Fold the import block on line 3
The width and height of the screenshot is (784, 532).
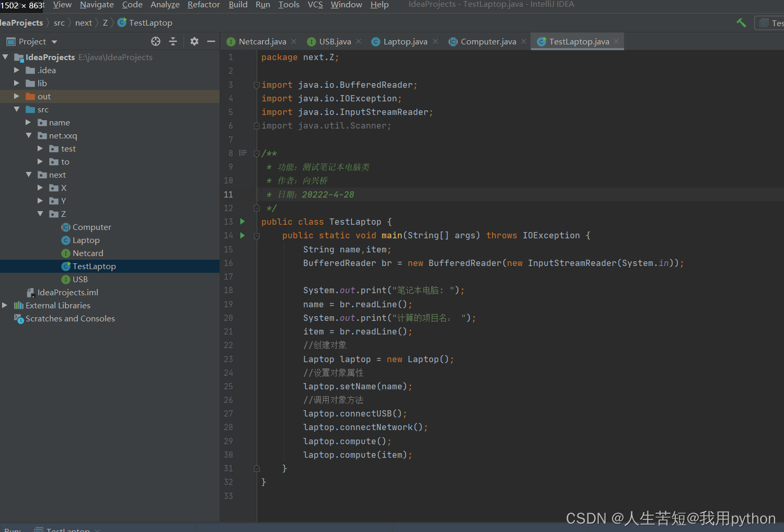[257, 85]
